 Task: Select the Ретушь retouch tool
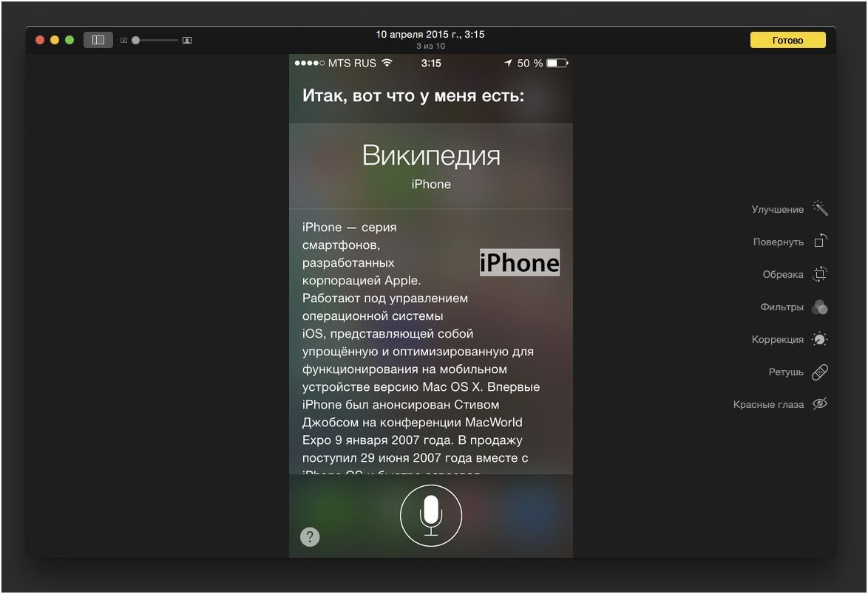819,372
